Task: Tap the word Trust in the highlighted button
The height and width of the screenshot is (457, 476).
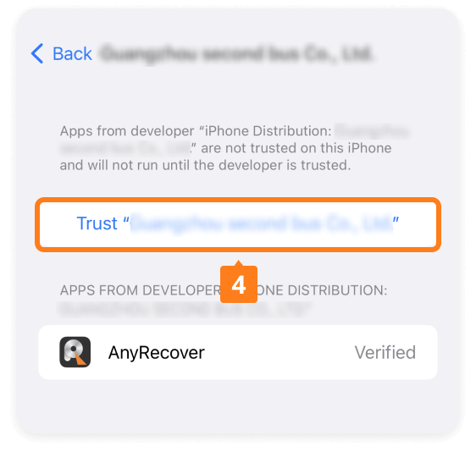Action: coord(97,223)
